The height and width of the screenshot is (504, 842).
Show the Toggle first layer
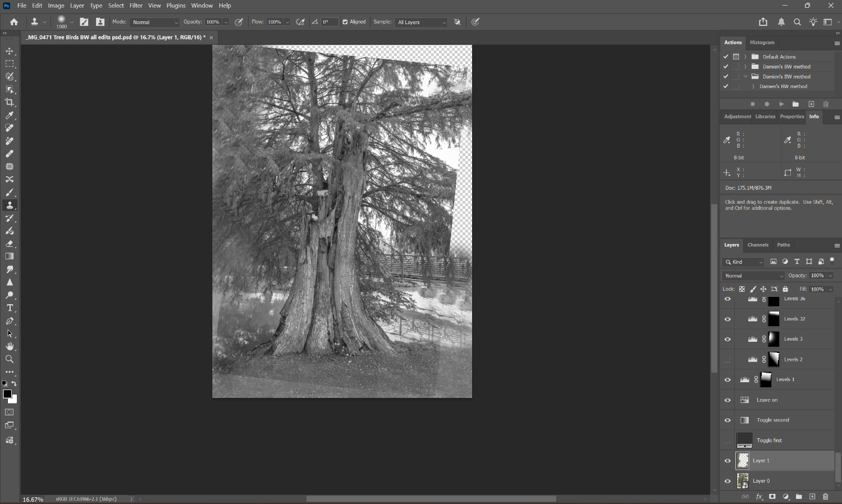pos(727,441)
